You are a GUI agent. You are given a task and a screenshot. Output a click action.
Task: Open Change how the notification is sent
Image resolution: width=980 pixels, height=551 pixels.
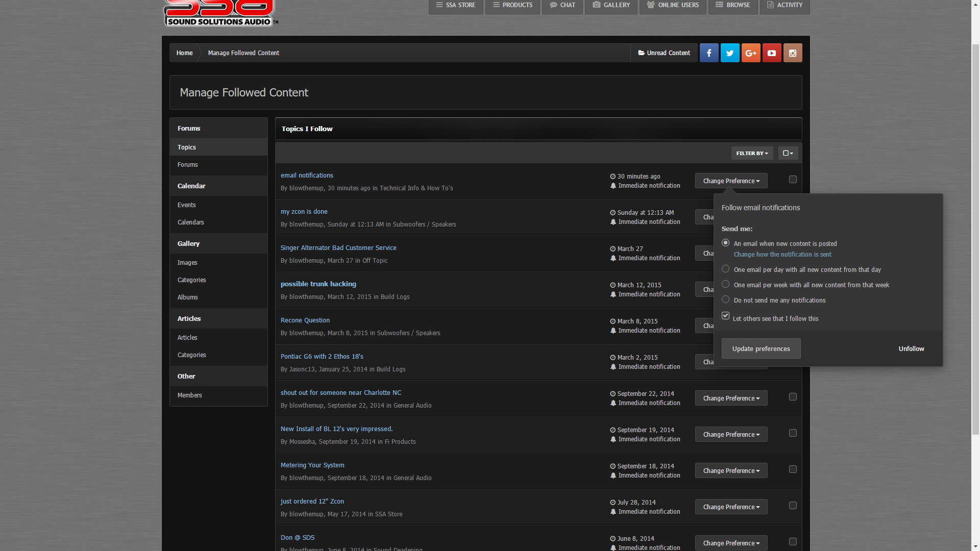click(x=782, y=255)
